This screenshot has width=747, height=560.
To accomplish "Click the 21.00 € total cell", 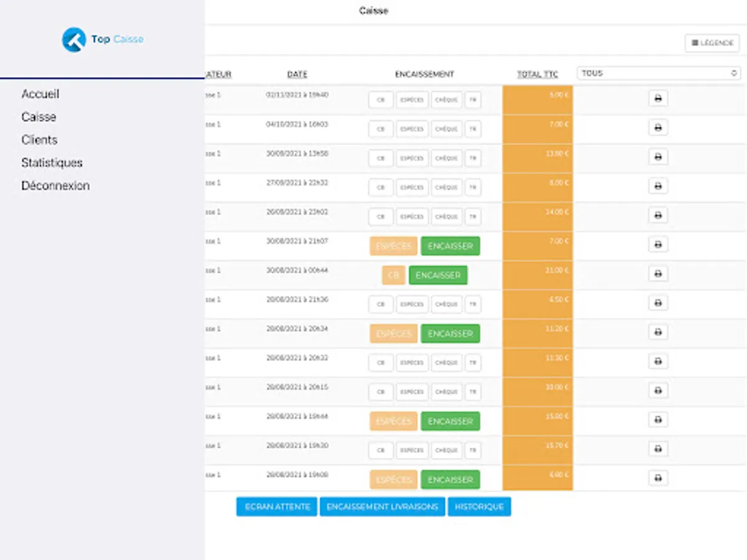I will [538, 276].
